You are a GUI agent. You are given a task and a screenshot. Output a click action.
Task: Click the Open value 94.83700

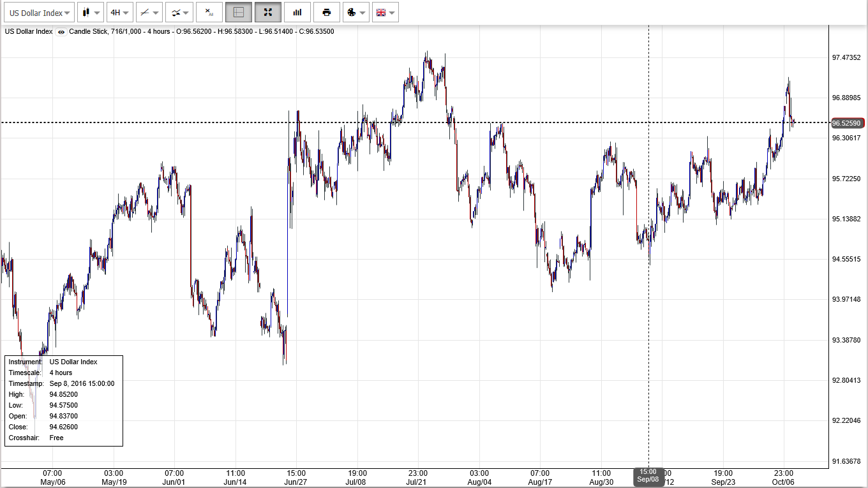[x=64, y=416]
